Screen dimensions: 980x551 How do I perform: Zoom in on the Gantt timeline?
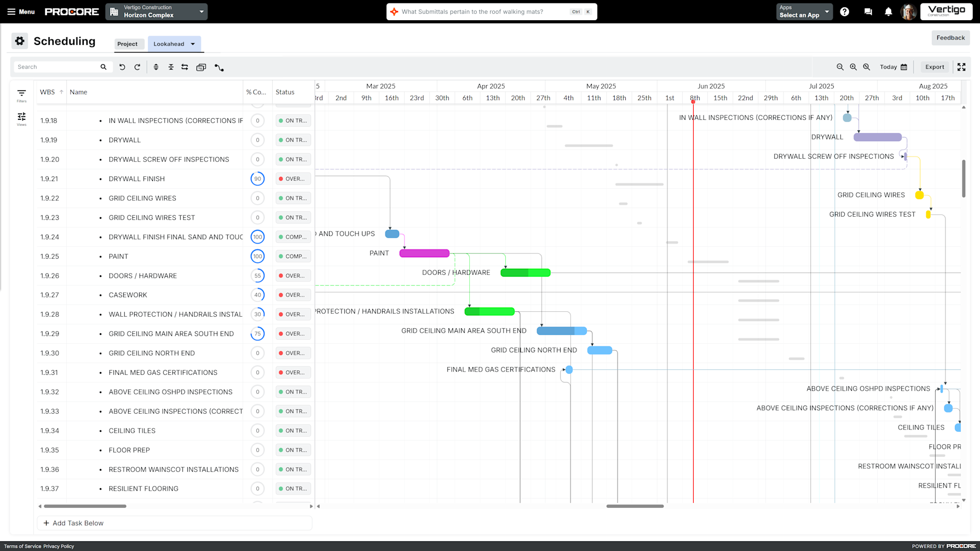(x=854, y=67)
